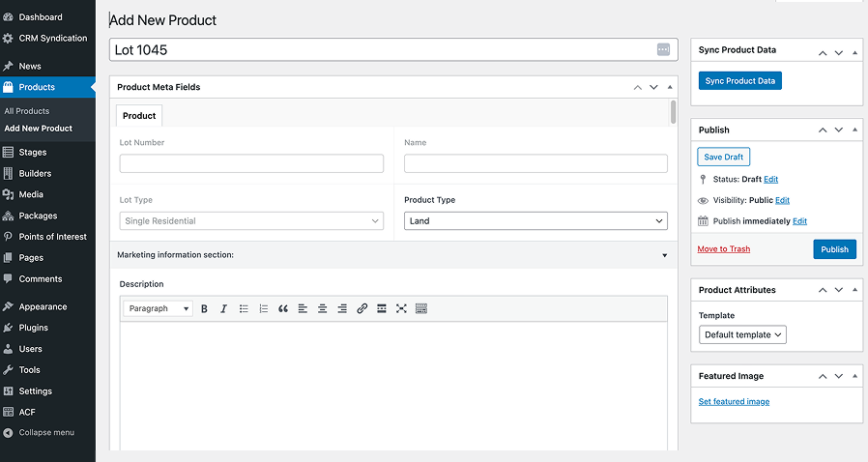This screenshot has height=462, width=868.
Task: Move the Product Meta Fields panel up
Action: [x=638, y=87]
